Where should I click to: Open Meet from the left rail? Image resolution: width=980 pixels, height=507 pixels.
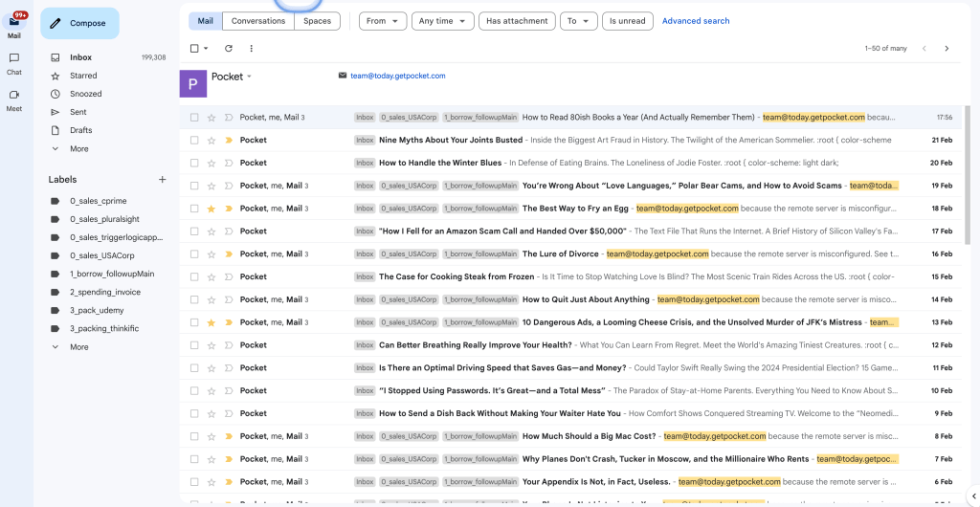(13, 99)
